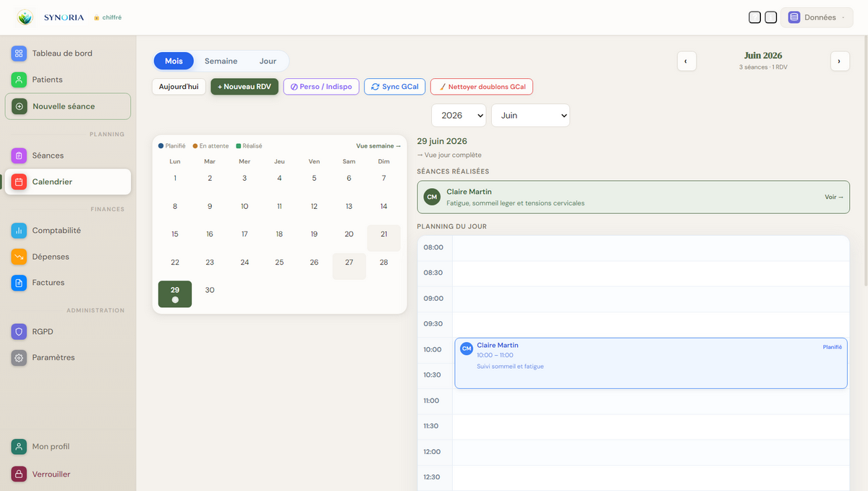The height and width of the screenshot is (491, 868).
Task: Click the Synoria lotus logo
Action: tap(25, 17)
